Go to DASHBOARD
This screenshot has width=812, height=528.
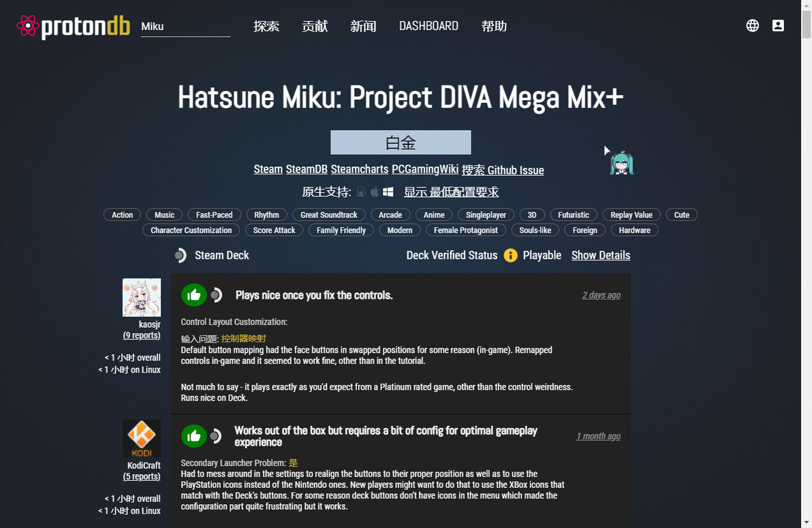point(428,26)
